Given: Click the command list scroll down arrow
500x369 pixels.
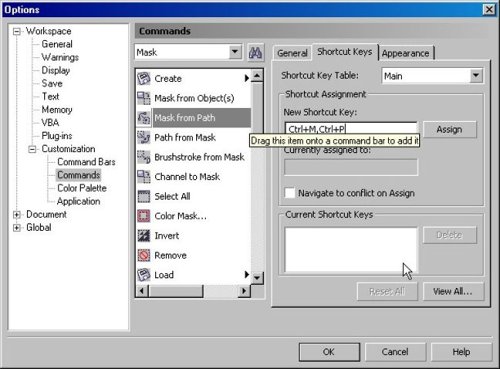Looking at the screenshot, I should [257, 277].
